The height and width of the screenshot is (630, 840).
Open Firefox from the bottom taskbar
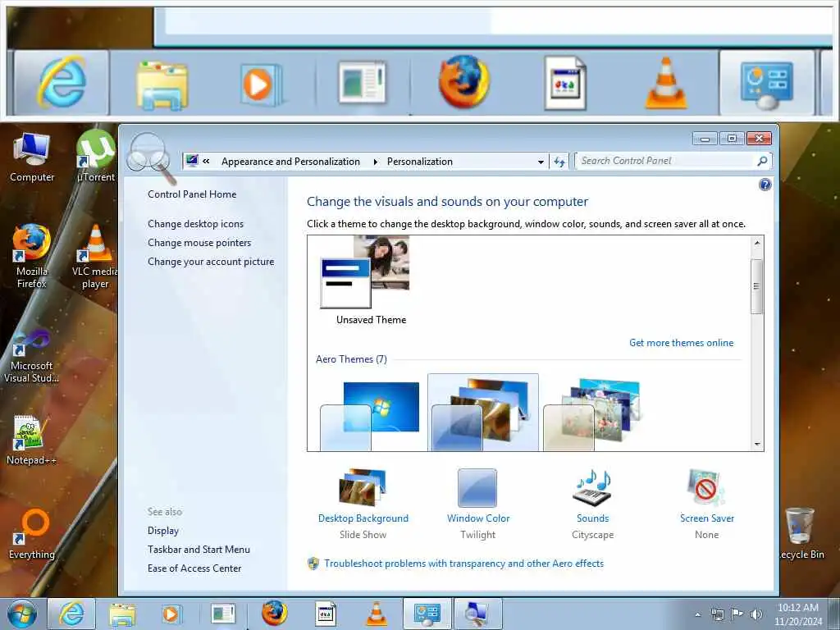[x=274, y=614]
